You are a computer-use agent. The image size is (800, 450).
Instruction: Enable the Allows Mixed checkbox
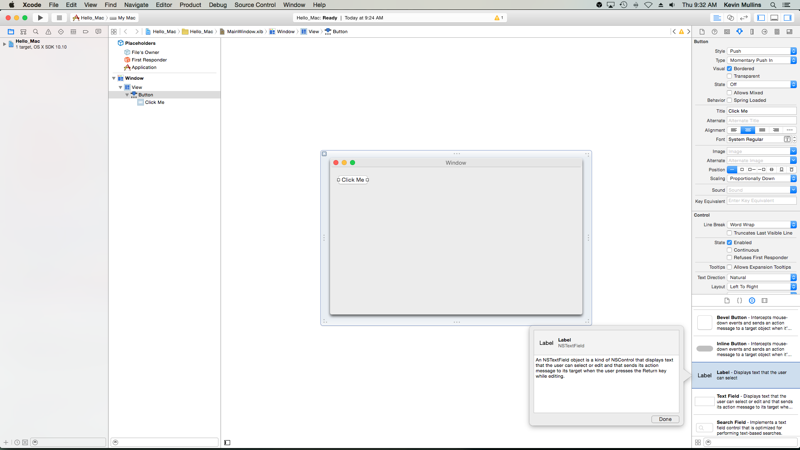pyautogui.click(x=730, y=93)
